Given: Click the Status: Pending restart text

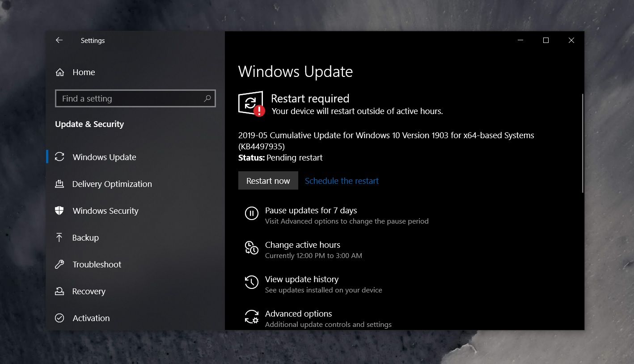Looking at the screenshot, I should tap(280, 157).
